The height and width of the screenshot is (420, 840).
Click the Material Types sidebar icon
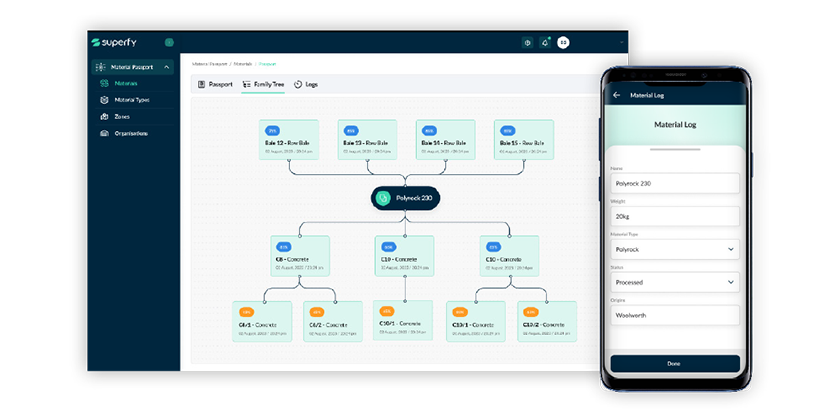click(105, 100)
